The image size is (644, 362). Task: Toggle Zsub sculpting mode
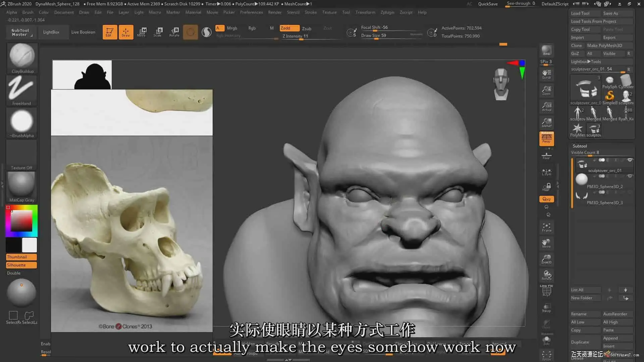pyautogui.click(x=307, y=28)
